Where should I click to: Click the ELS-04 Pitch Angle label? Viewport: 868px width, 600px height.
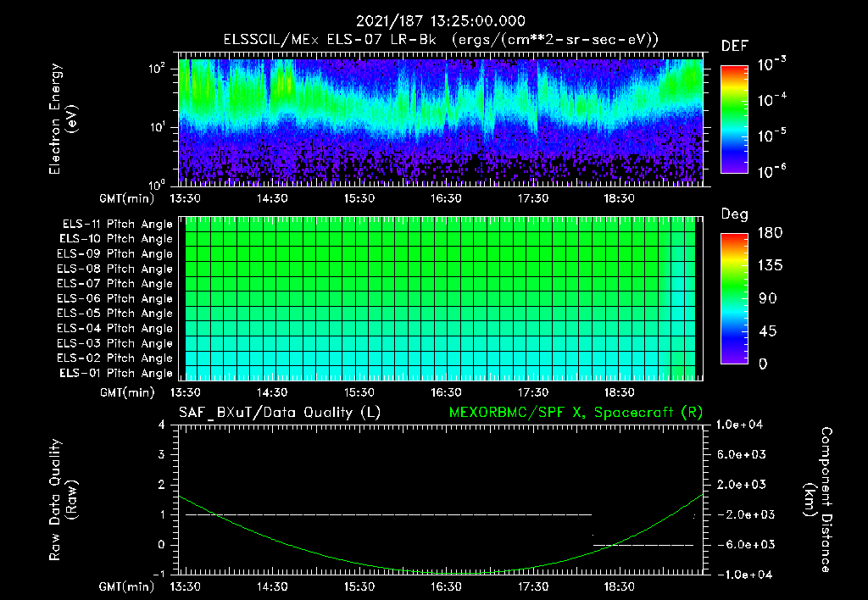pos(114,328)
